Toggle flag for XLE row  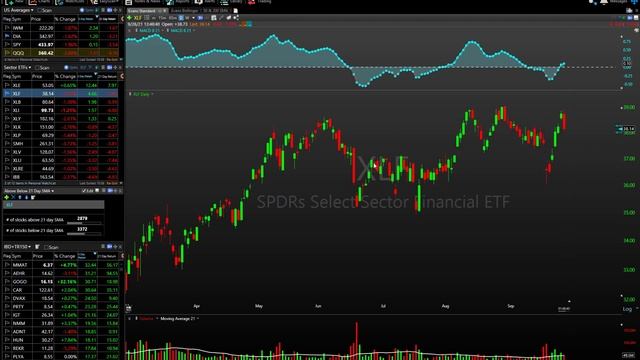coord(7,85)
